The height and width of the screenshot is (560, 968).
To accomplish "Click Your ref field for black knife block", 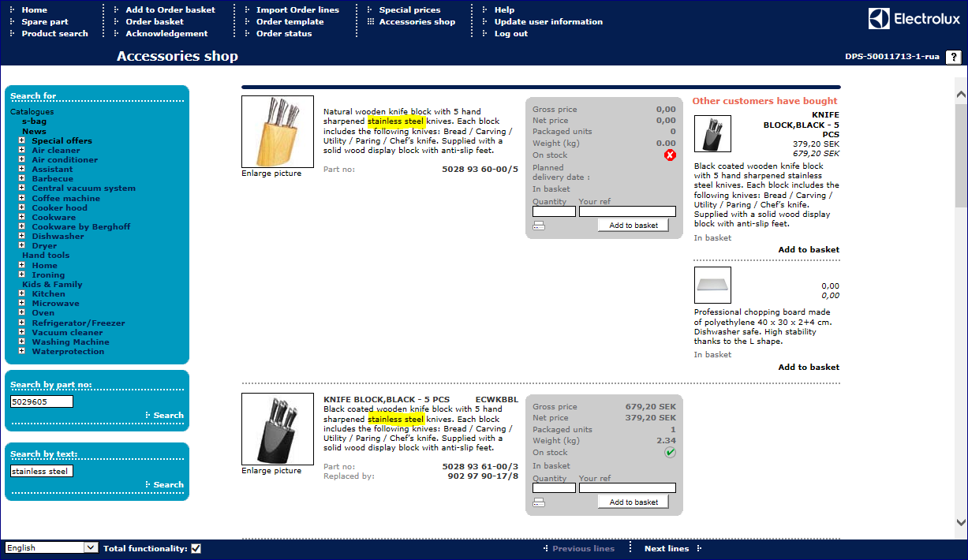I will pyautogui.click(x=627, y=488).
